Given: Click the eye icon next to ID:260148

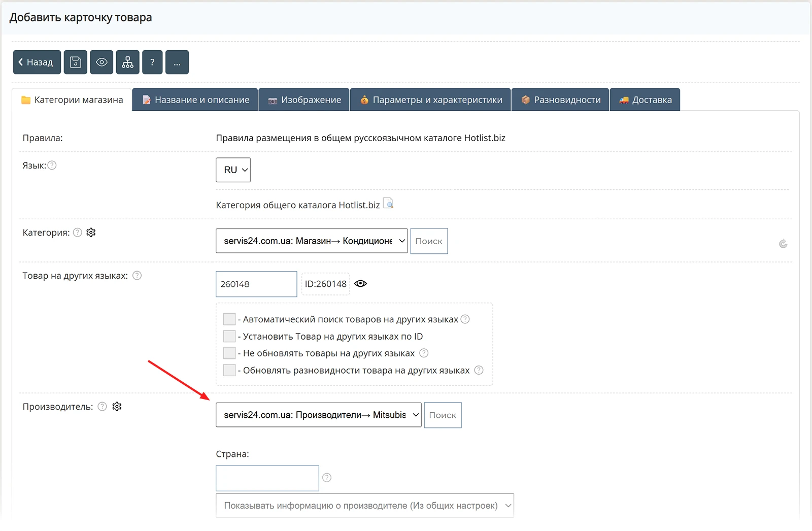Looking at the screenshot, I should [x=360, y=284].
